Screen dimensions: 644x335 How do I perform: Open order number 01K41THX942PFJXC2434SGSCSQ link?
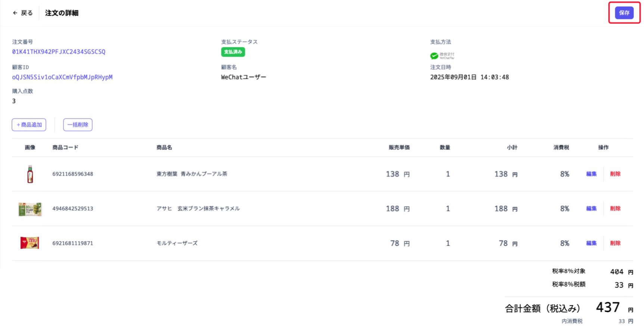coord(59,52)
